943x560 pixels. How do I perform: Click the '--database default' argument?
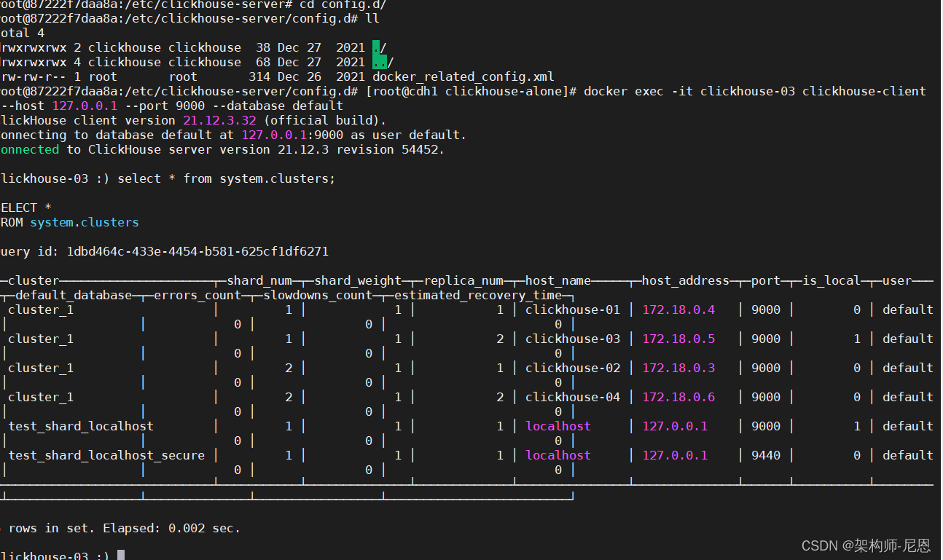[x=278, y=106]
